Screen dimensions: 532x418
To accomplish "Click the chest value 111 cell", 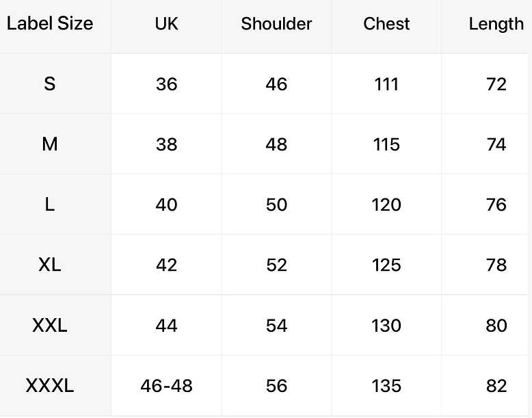I will 386,83.
